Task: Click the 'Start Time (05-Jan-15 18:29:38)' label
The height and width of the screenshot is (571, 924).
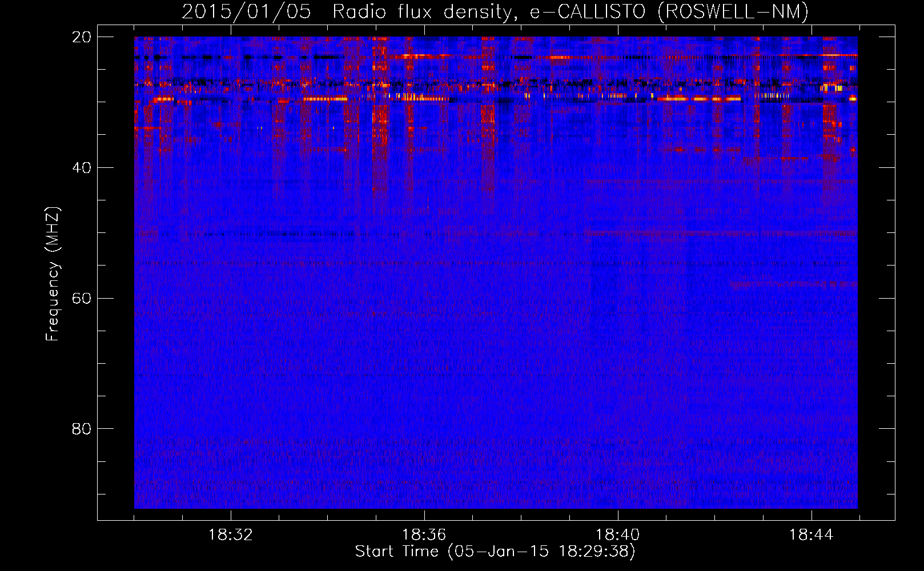Action: tap(495, 552)
